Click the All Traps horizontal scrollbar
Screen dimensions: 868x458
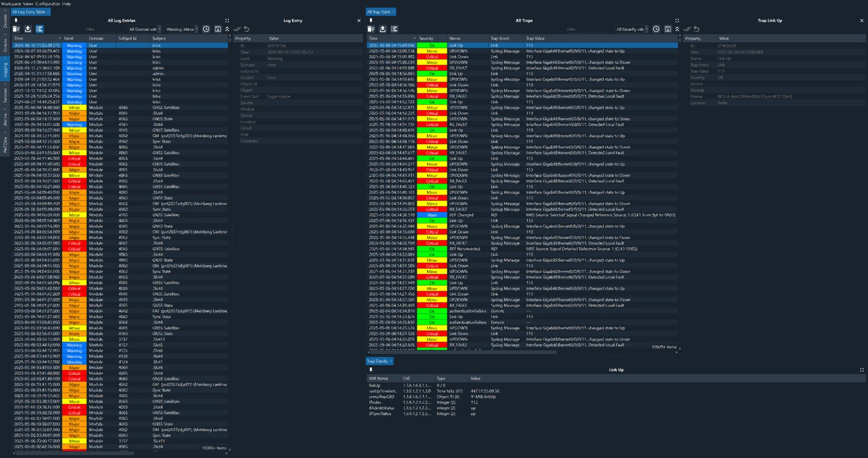click(463, 351)
